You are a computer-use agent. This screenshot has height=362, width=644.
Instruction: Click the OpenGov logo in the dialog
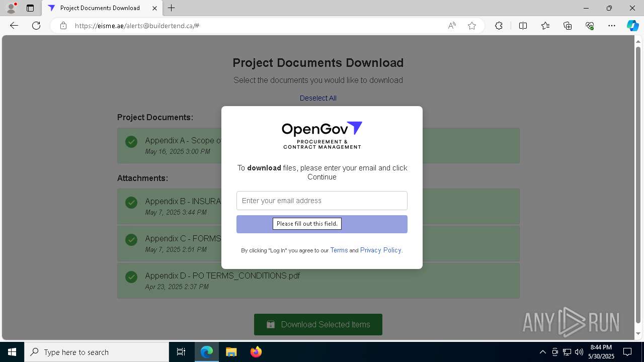322,135
